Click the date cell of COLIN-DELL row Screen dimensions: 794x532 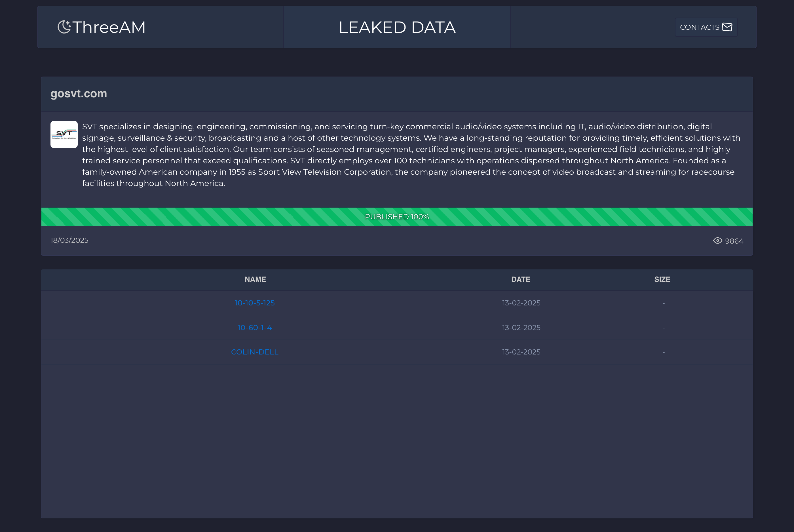click(x=521, y=352)
